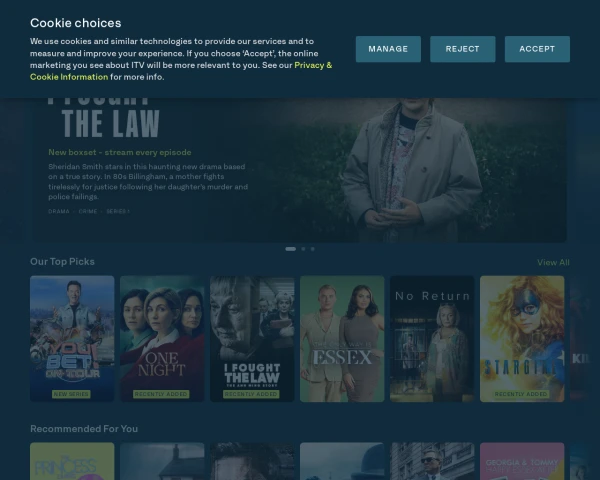Open the Stargirl show thumbnail
The width and height of the screenshot is (600, 480).
point(522,339)
